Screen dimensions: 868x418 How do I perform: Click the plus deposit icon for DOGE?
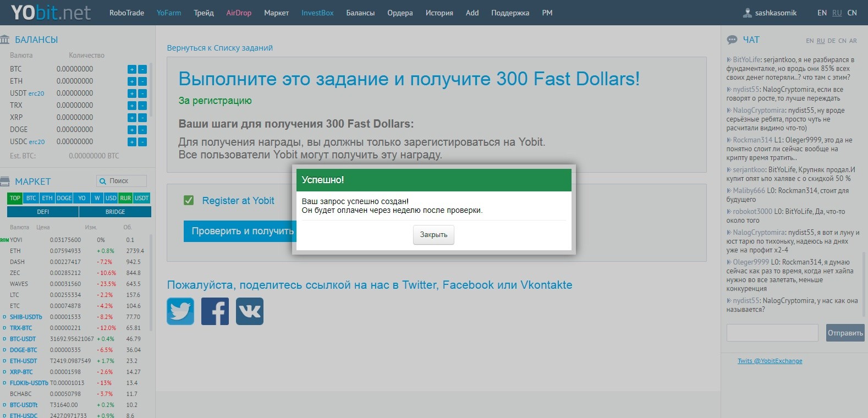pyautogui.click(x=132, y=130)
